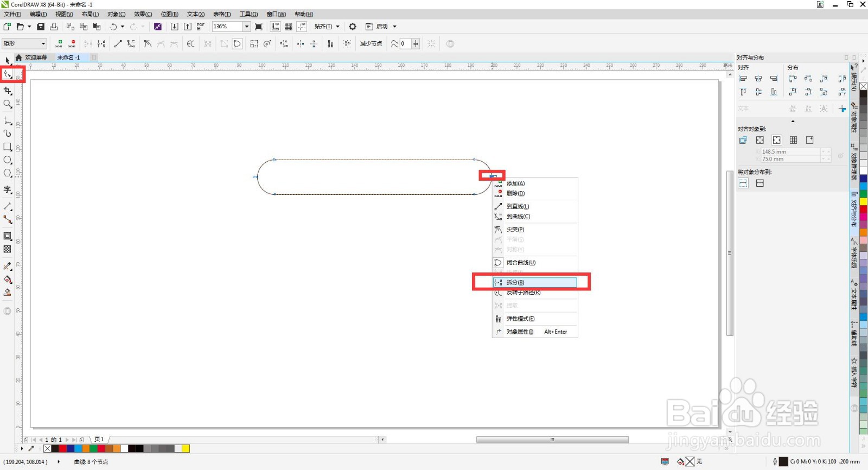Click the Convert to line icon
This screenshot has width=868, height=470.
(118, 44)
